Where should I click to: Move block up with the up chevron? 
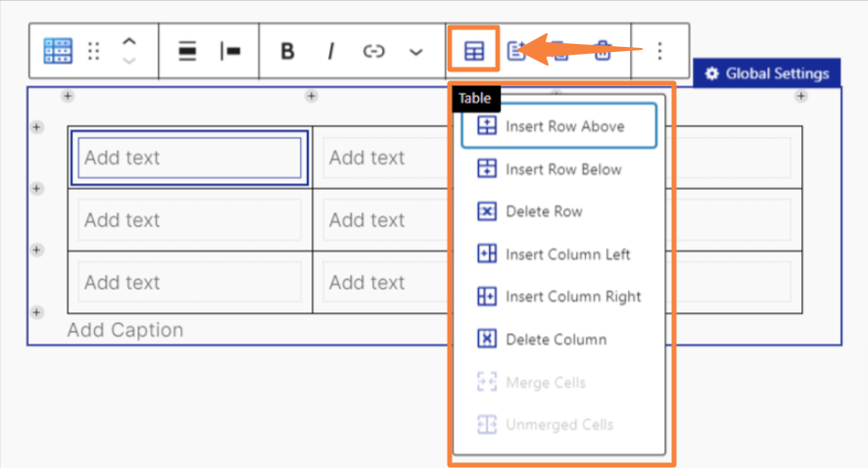(x=129, y=41)
